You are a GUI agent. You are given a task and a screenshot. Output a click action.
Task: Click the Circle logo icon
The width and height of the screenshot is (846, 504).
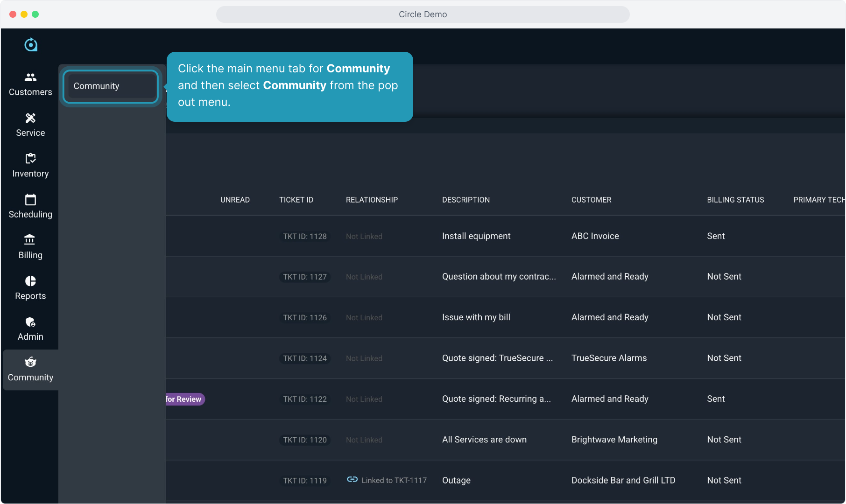pyautogui.click(x=31, y=45)
